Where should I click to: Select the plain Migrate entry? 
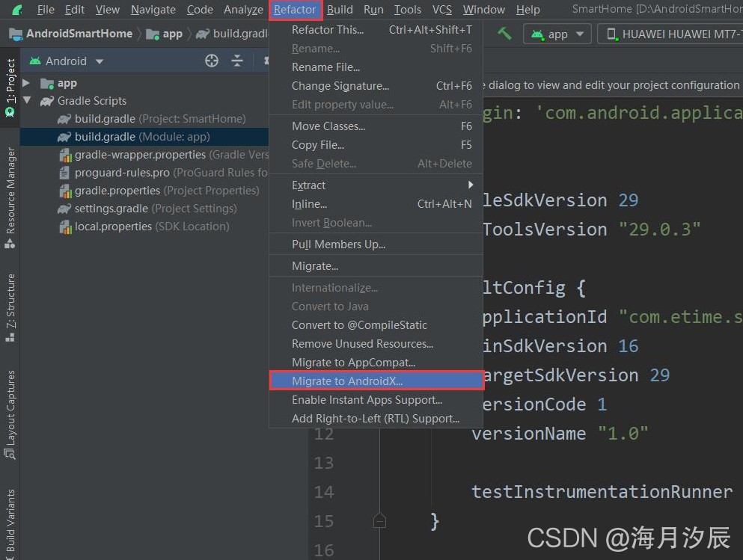376,266
